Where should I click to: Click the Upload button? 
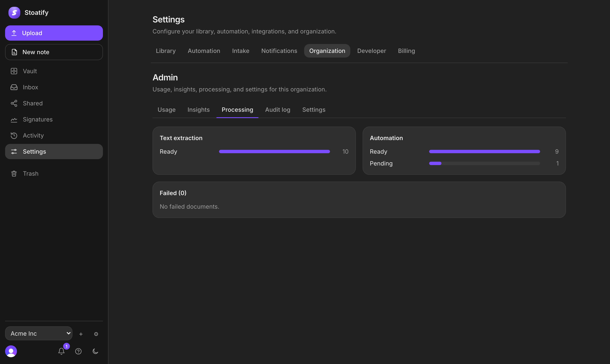pyautogui.click(x=54, y=33)
